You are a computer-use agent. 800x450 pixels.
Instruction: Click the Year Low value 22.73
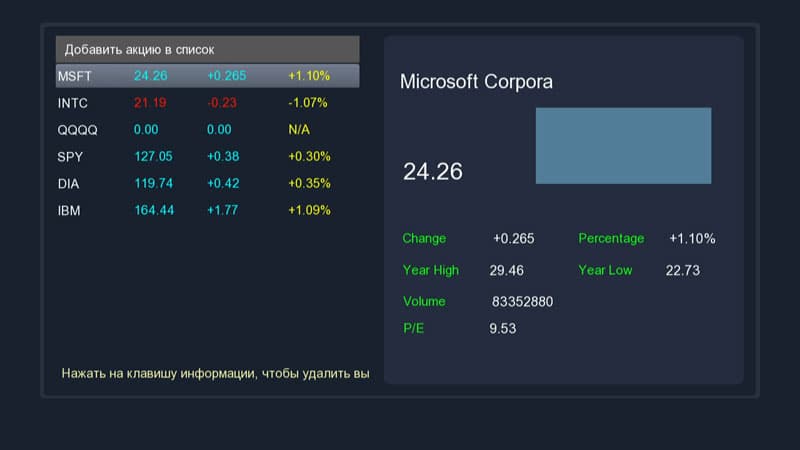point(683,271)
